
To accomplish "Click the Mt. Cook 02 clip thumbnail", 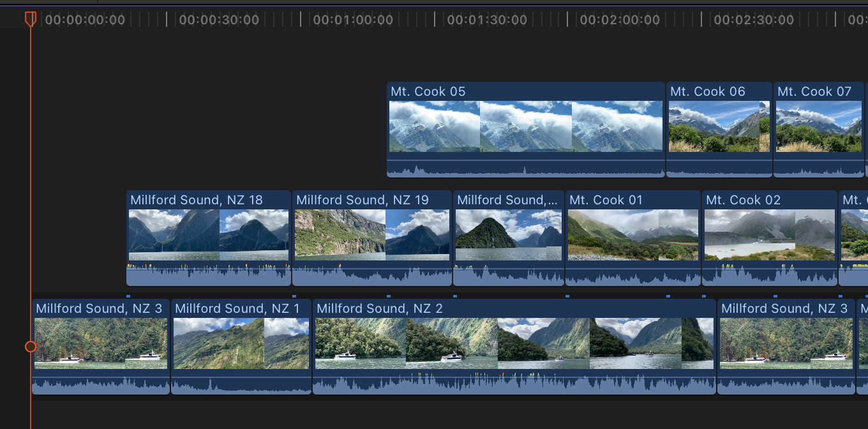I will click(769, 235).
